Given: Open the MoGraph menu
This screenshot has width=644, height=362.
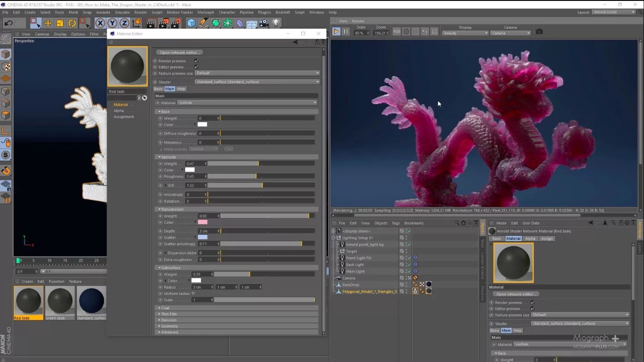Looking at the screenshot, I should click(205, 13).
